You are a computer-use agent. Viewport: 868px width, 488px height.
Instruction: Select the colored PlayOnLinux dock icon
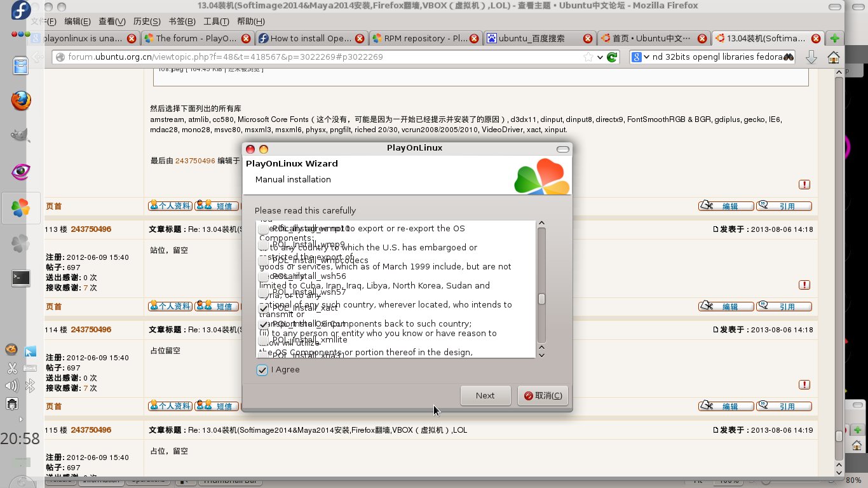pyautogui.click(x=20, y=208)
